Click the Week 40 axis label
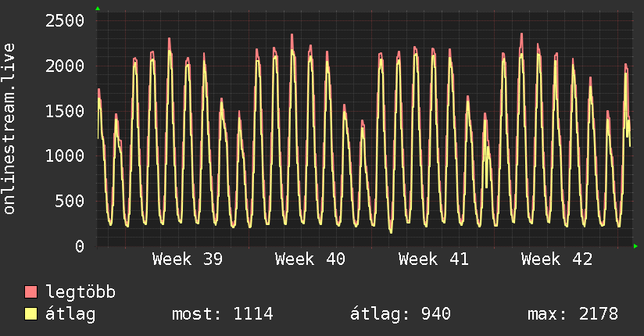The height and width of the screenshot is (336, 644). 310,259
